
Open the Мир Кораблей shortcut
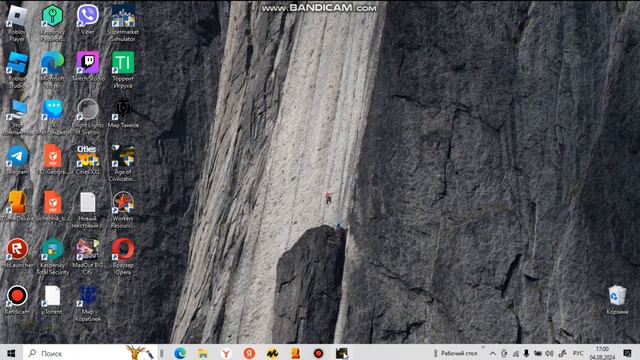[x=87, y=303]
